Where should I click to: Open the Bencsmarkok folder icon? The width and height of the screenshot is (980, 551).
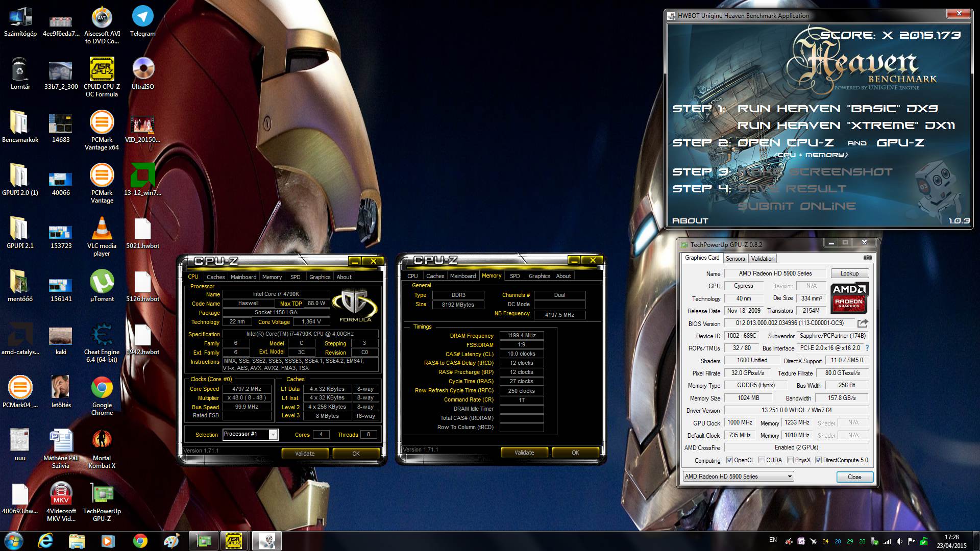tap(20, 127)
